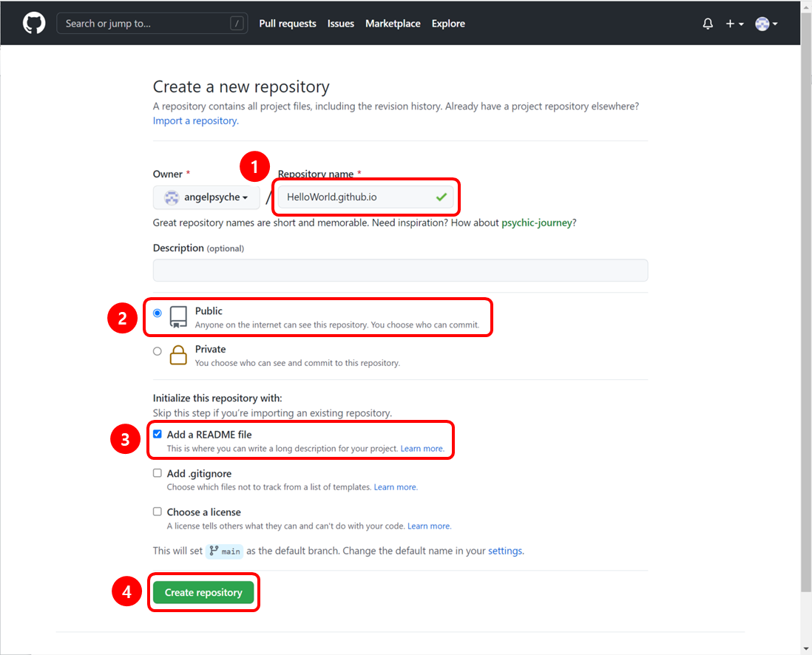Check Choose a license option
The height and width of the screenshot is (655, 812).
[x=158, y=512]
